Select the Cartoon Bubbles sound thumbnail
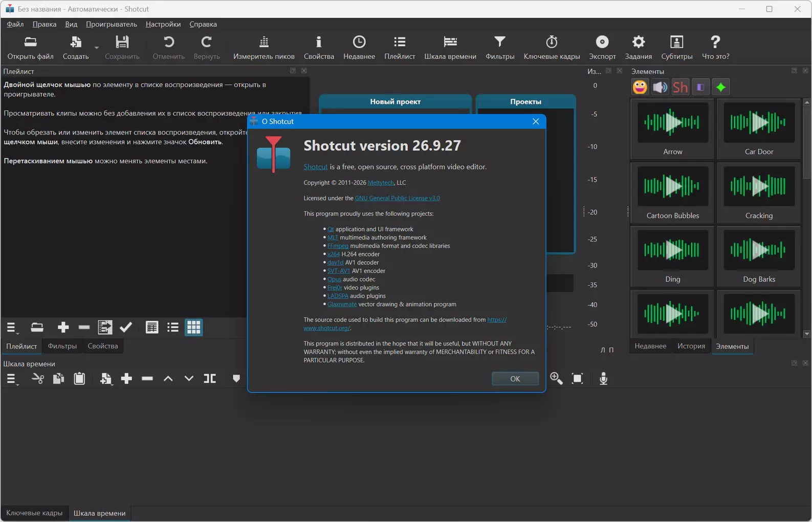 (x=672, y=192)
